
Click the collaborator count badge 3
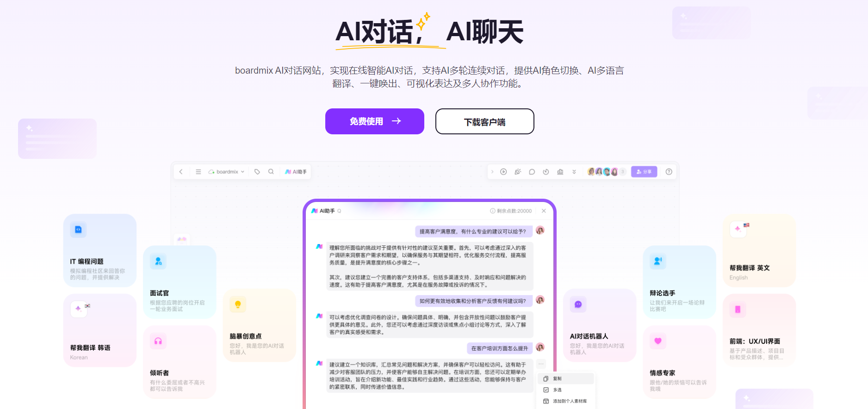(623, 172)
